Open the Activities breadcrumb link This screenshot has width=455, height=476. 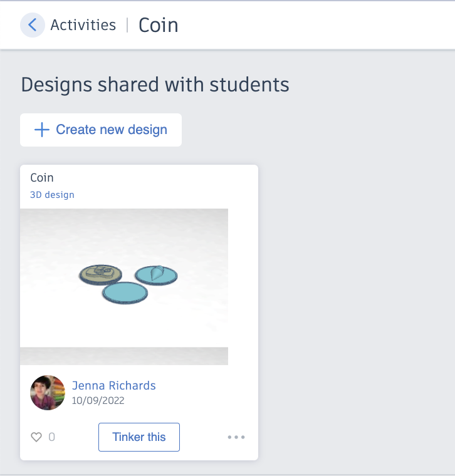[x=83, y=25]
